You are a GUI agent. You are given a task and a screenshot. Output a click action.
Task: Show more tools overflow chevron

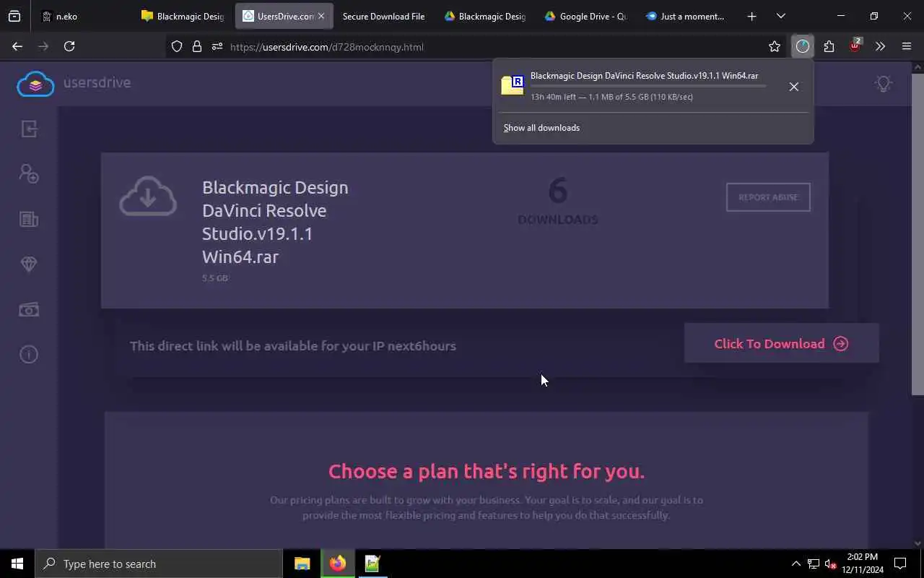pos(880,46)
